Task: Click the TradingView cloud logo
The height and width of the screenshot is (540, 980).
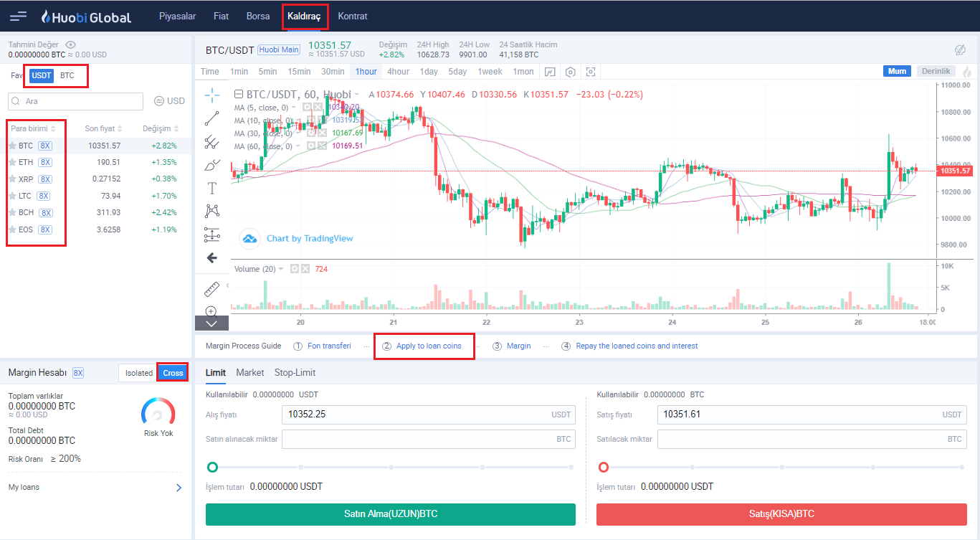Action: [x=249, y=238]
